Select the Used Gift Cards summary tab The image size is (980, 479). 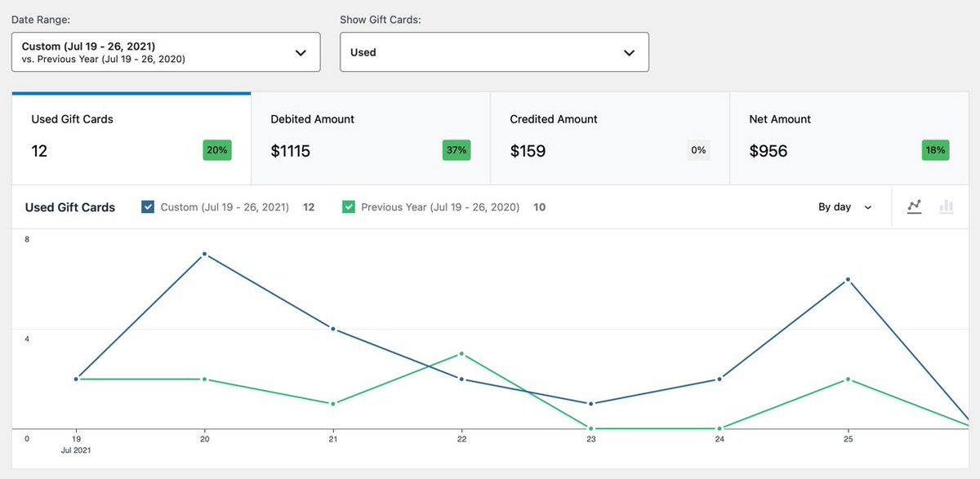pos(131,138)
